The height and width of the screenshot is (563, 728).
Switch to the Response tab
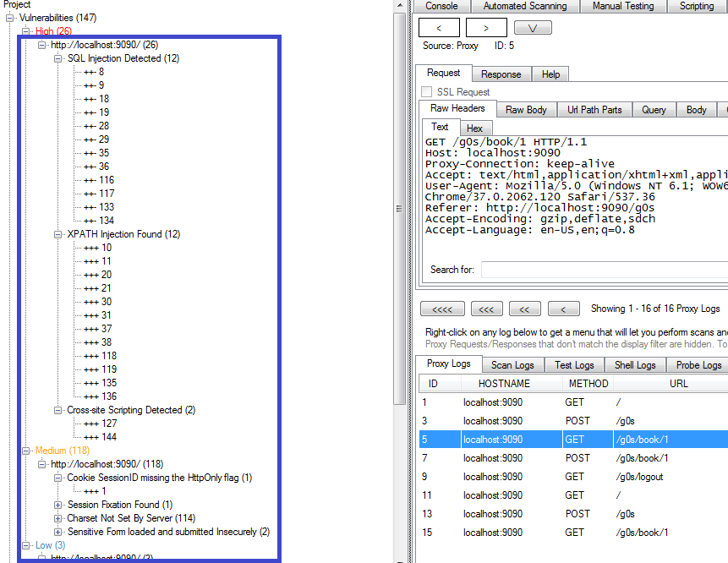(x=501, y=74)
